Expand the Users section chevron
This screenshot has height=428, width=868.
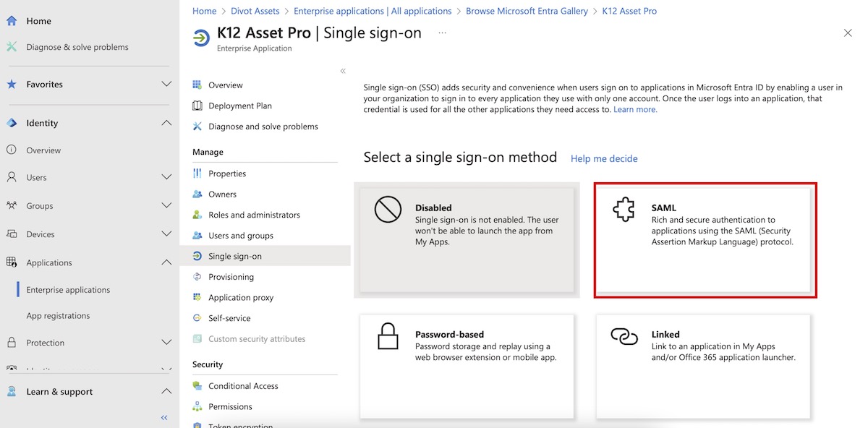pos(166,177)
